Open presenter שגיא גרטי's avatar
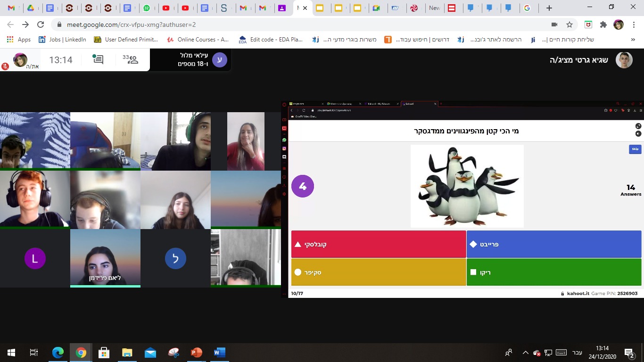Screen dimensions: 644x362 [x=624, y=60]
